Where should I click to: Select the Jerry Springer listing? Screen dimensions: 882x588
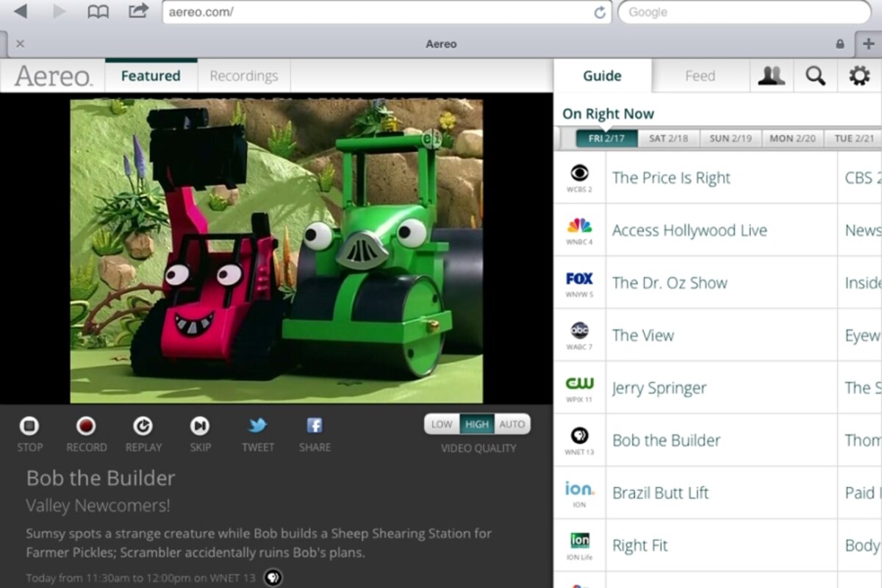coord(659,388)
